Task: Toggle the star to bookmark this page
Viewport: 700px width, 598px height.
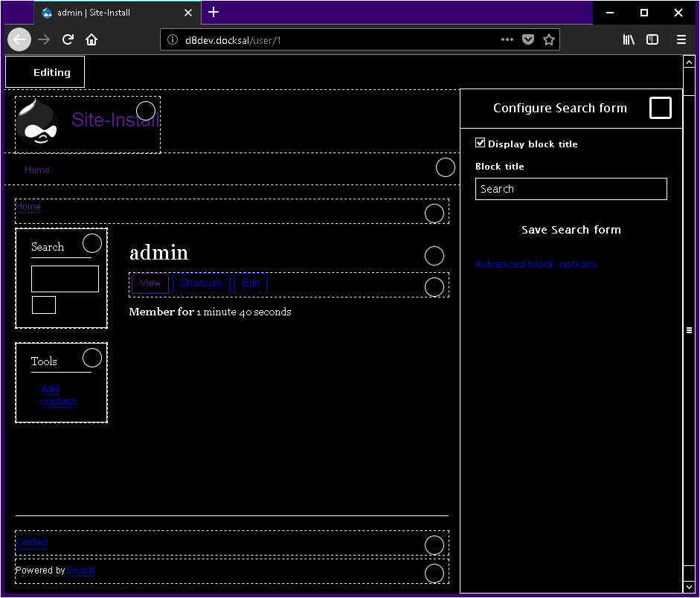Action: (549, 39)
